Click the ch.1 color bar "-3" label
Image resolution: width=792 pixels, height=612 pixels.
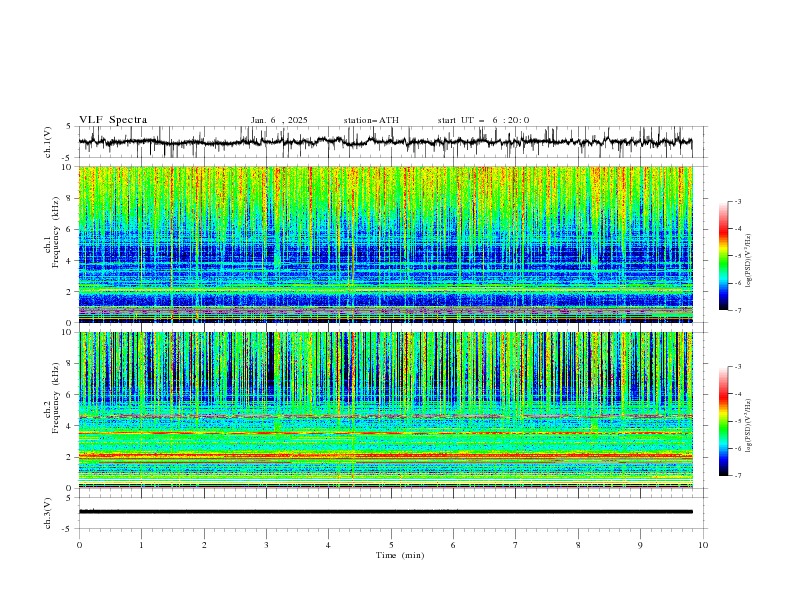738,201
